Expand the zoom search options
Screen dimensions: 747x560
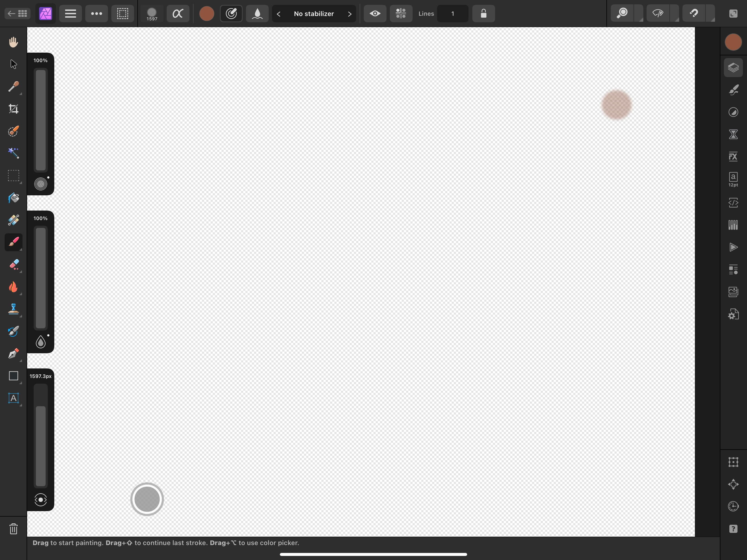point(639,14)
